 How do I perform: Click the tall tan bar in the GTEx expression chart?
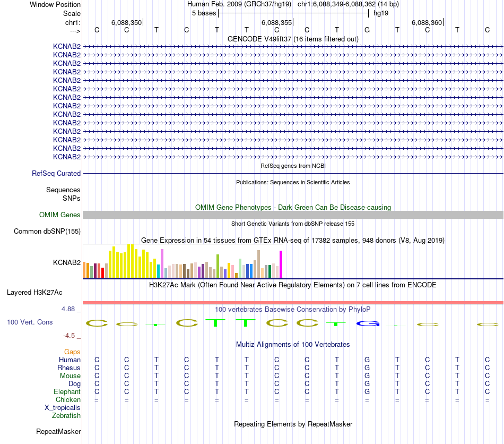[x=258, y=264]
